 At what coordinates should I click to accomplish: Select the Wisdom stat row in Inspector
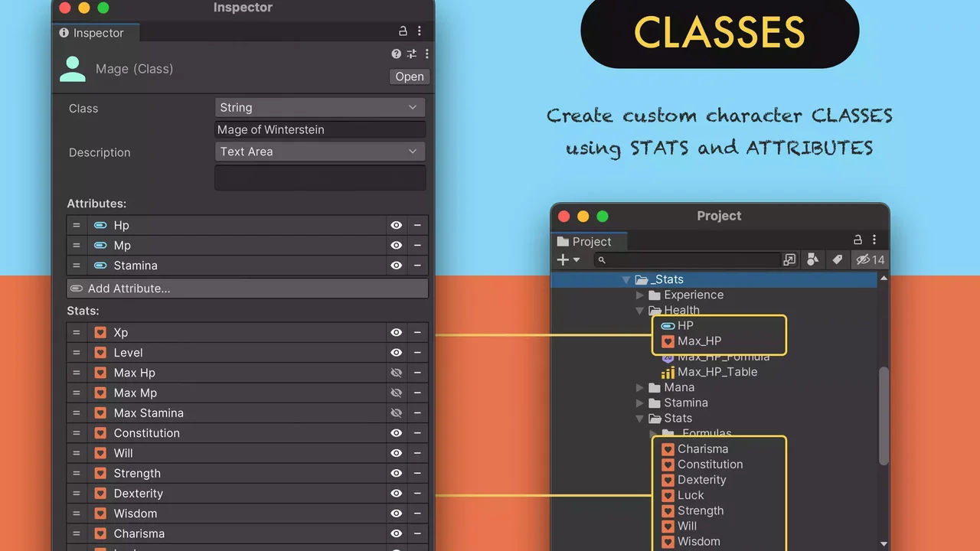coord(247,514)
